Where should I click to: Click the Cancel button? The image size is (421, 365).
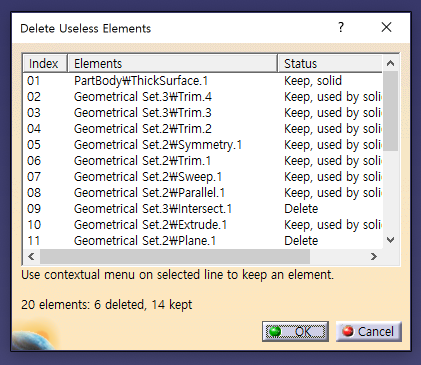(x=369, y=331)
